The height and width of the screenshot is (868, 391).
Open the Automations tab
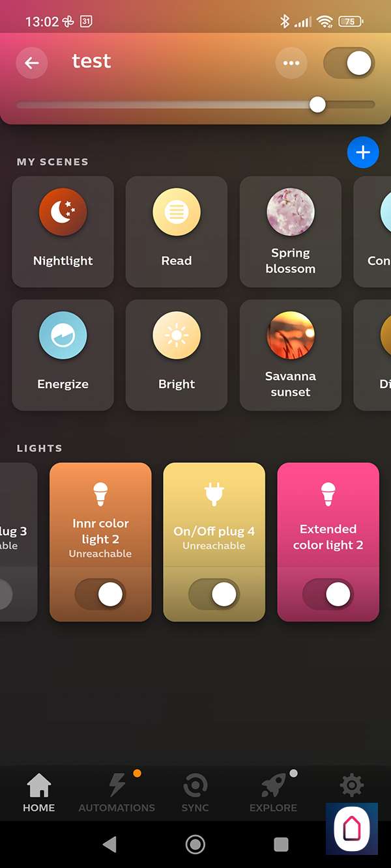pyautogui.click(x=117, y=792)
